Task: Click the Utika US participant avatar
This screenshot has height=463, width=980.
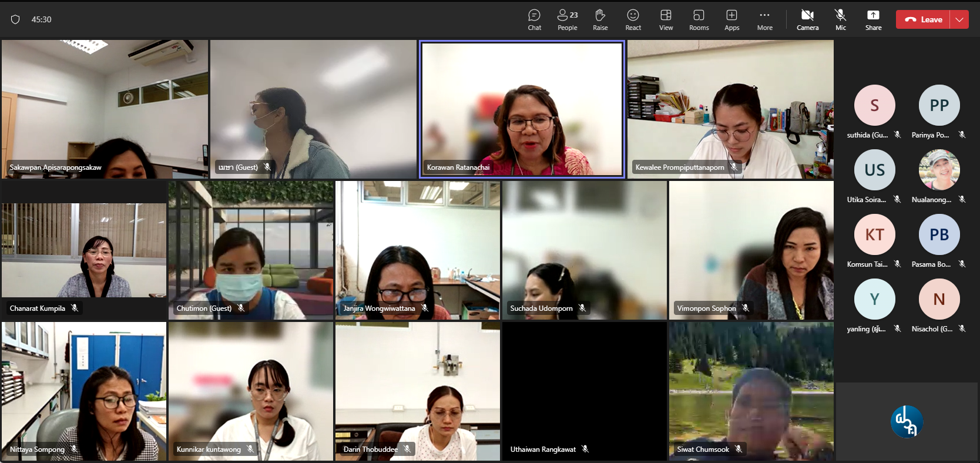Action: 874,170
